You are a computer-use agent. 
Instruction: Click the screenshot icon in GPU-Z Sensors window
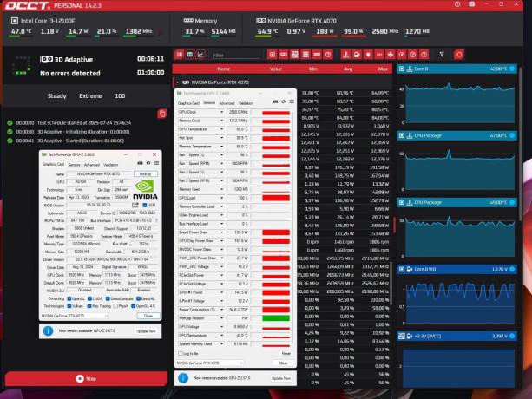point(275,101)
